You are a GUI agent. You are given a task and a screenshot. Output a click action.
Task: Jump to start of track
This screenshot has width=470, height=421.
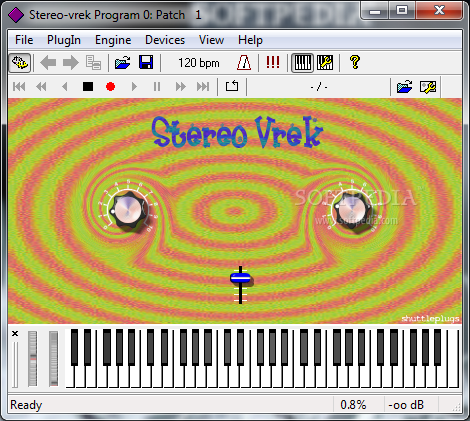tap(19, 87)
